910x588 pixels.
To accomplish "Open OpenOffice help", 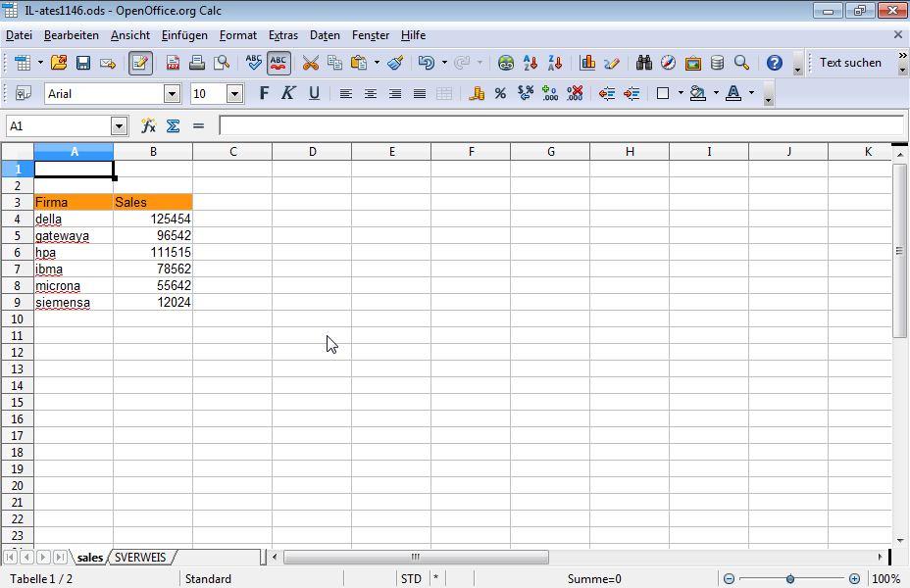I will [775, 63].
